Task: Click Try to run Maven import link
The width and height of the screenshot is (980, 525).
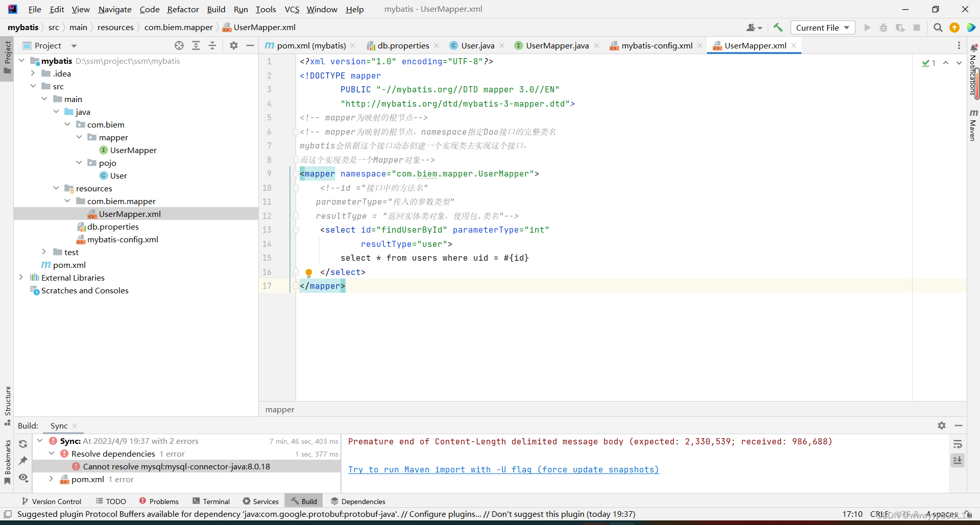Action: (x=503, y=469)
